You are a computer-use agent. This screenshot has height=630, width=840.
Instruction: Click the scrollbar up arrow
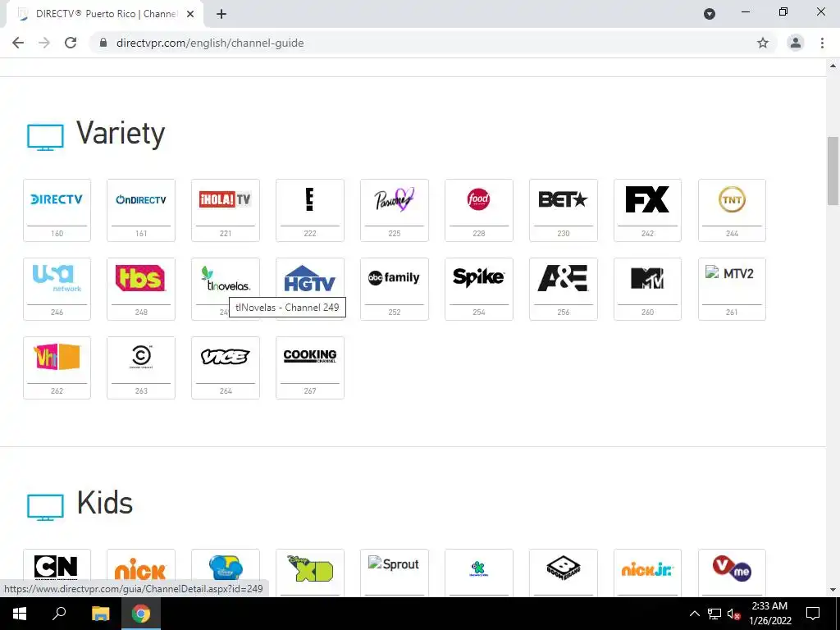coord(833,66)
